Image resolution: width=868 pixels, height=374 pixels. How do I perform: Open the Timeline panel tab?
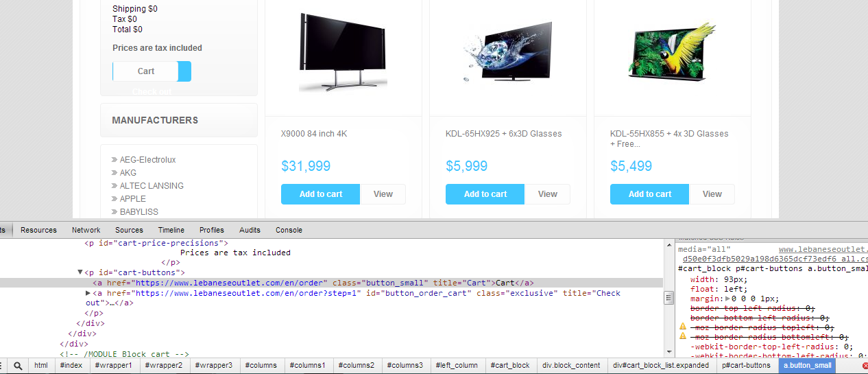171,230
